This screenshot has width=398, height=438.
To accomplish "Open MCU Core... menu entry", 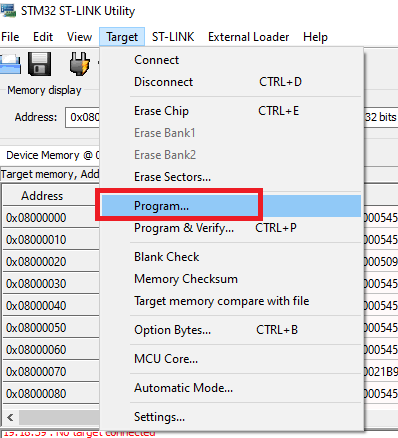I will pyautogui.click(x=231, y=359).
